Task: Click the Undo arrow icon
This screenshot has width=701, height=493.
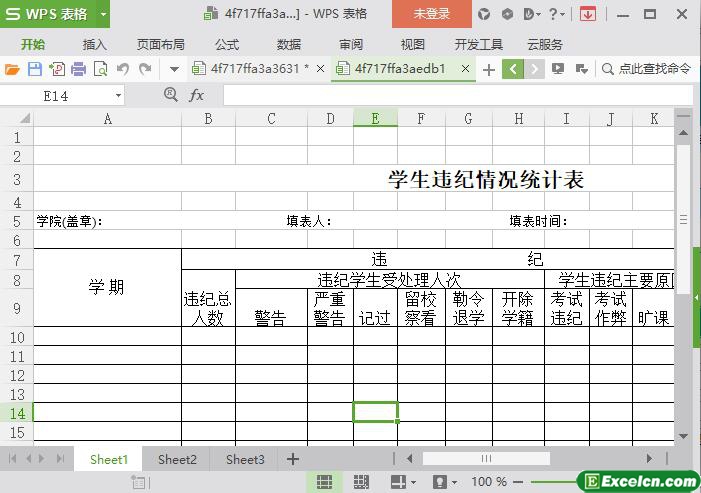Action: pos(123,69)
